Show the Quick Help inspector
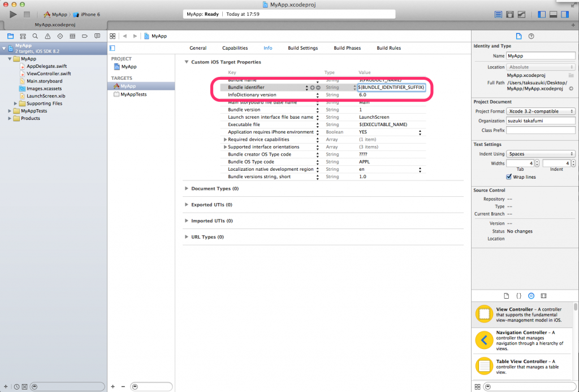Screen dimensions: 579x392 coord(532,36)
